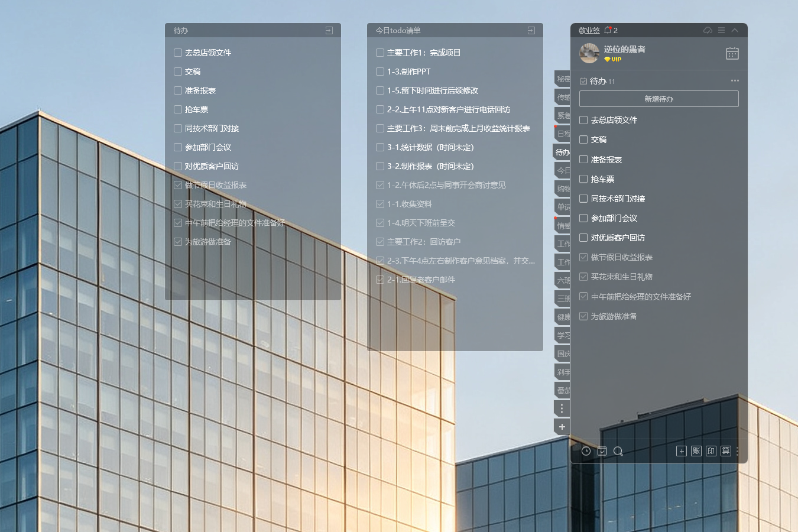Click the boxed plus icon in bottom toolbar
This screenshot has width=798, height=532.
click(x=681, y=451)
